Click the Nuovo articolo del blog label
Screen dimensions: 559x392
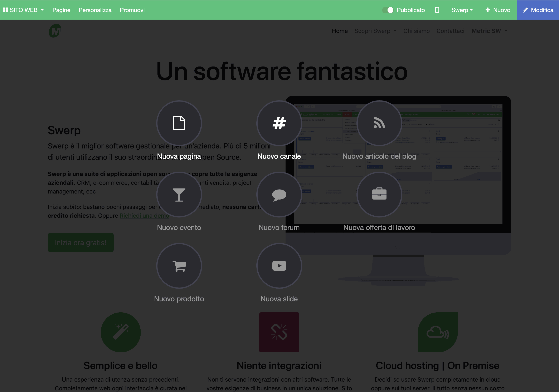[x=379, y=156]
